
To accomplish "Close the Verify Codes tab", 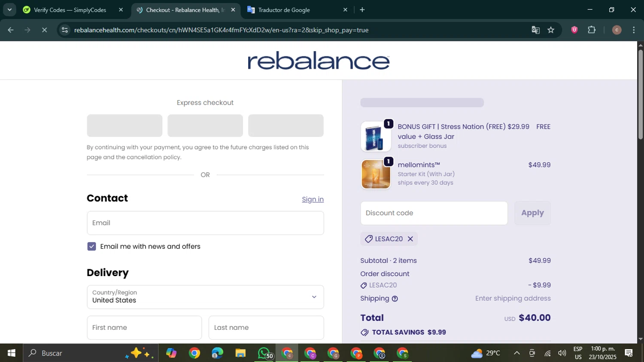I will click(121, 10).
